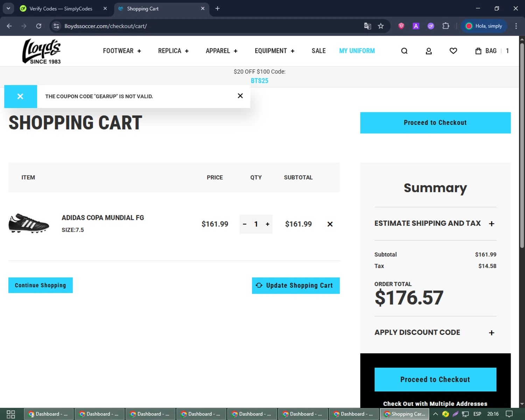
Task: Open the Extensions puzzle icon
Action: pos(446,26)
